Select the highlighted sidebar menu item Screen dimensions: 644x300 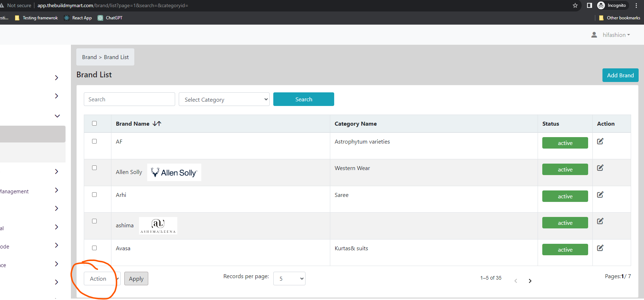33,134
